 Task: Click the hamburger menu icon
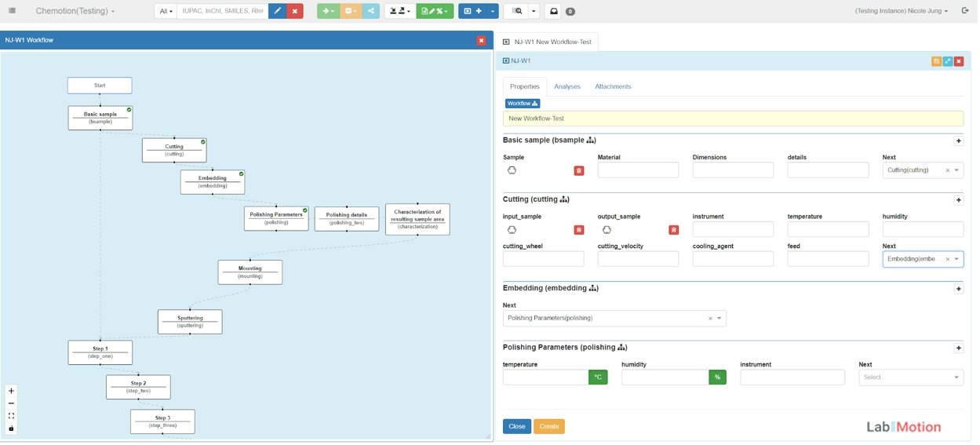tap(12, 11)
